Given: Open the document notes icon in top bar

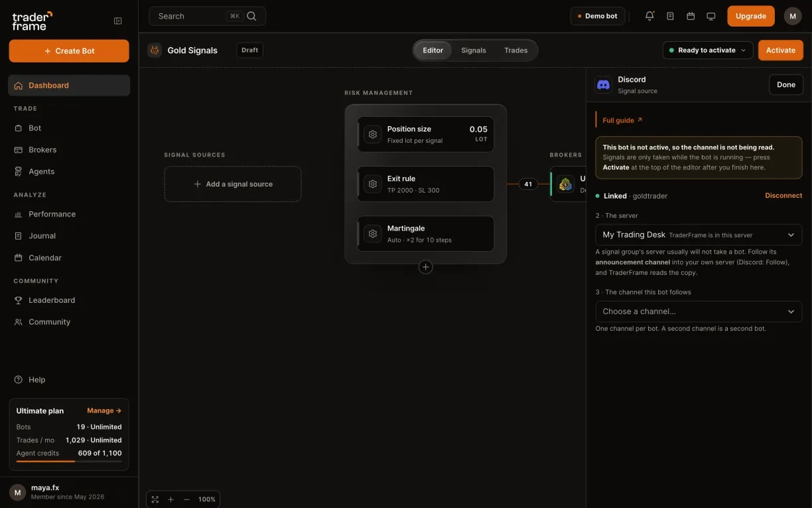Looking at the screenshot, I should (x=670, y=16).
